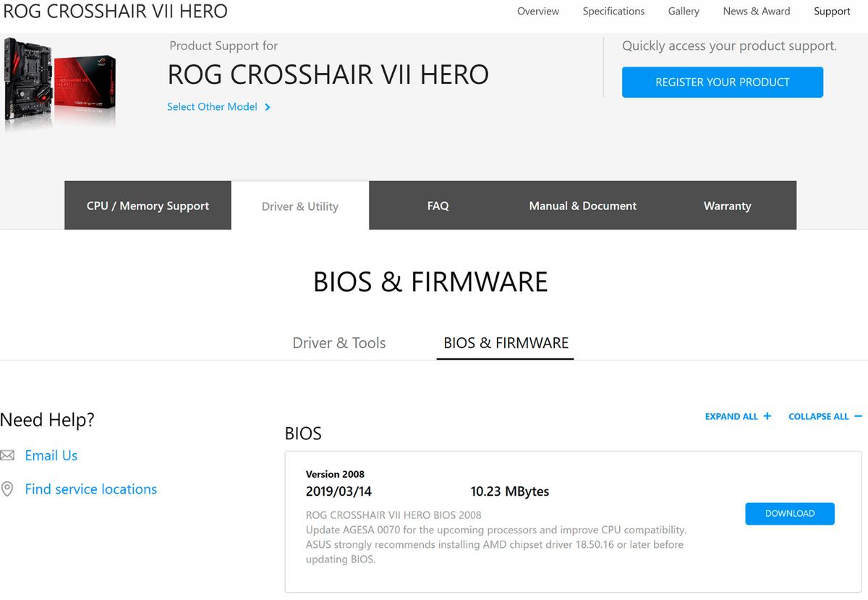
Task: Open News & Award page
Action: 757,11
